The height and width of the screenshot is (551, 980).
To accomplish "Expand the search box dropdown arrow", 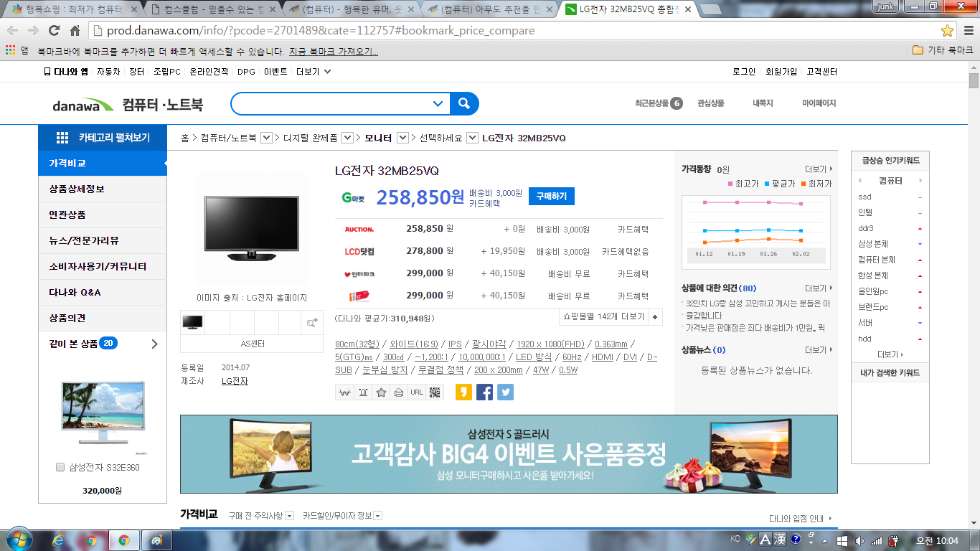I will tap(438, 104).
